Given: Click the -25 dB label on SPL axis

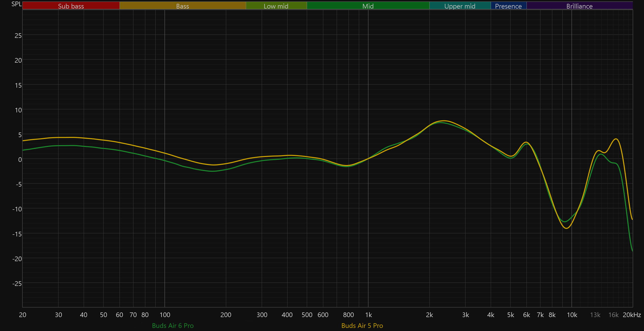Looking at the screenshot, I should 17,284.
